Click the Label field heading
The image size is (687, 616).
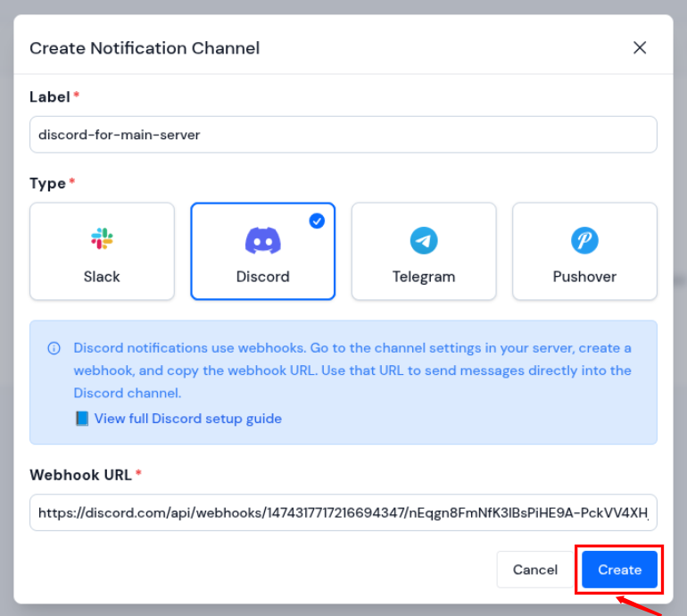[50, 97]
